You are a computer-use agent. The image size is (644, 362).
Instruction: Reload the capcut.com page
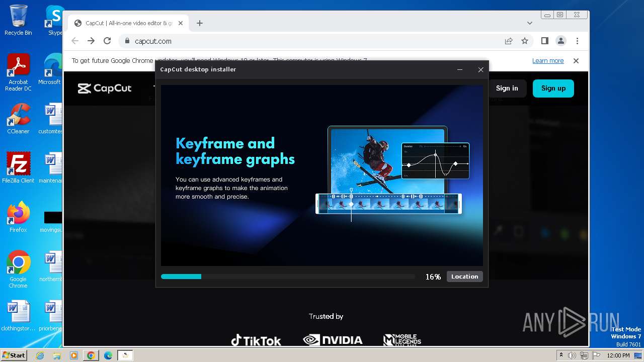(107, 41)
